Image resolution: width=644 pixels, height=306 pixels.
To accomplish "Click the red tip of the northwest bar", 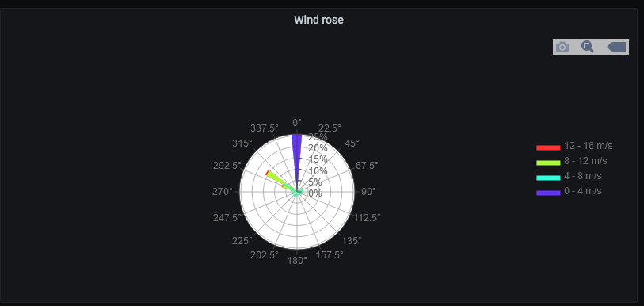I will click(x=268, y=172).
